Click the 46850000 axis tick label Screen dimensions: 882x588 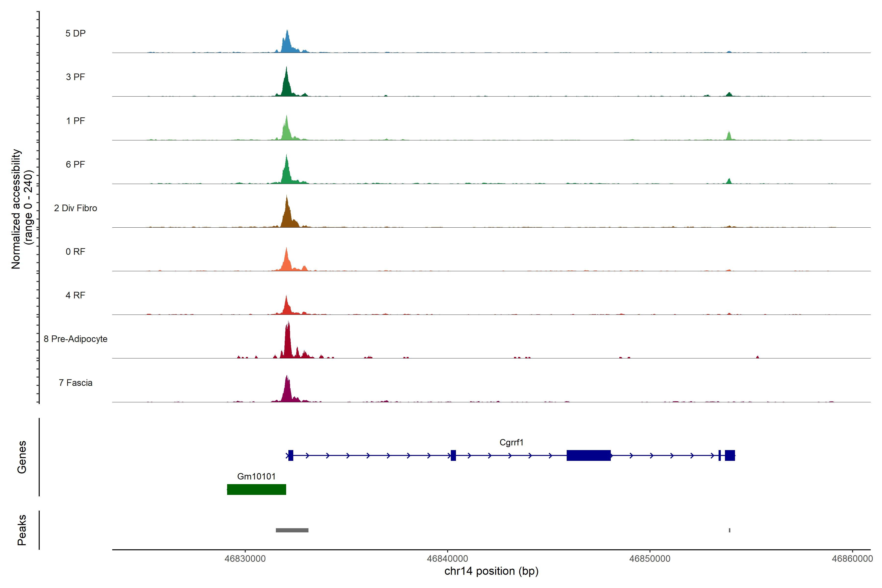click(x=650, y=559)
